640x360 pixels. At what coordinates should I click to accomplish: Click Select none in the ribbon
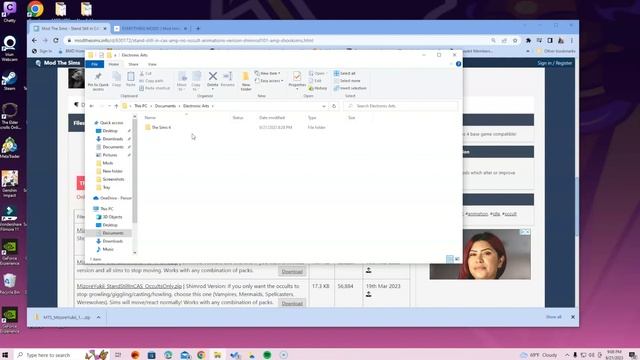coord(347,81)
